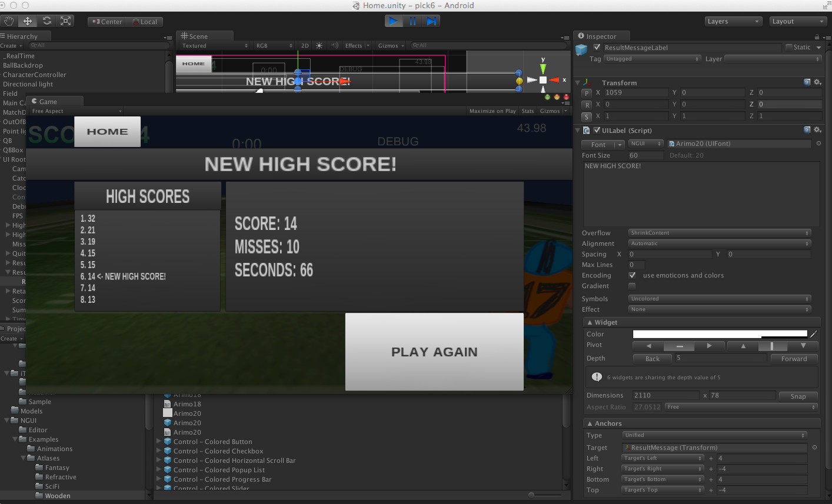Click the Rotation R button in Transform

click(587, 105)
